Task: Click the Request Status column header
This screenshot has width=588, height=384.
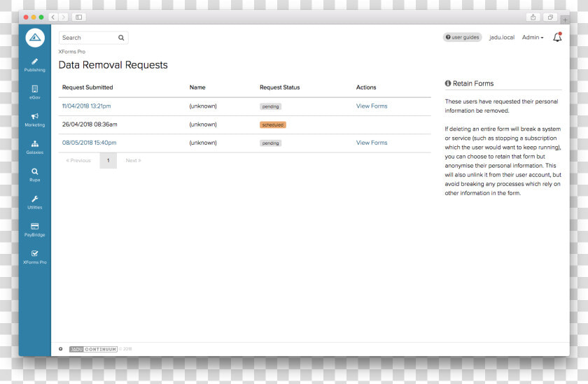Action: (280, 87)
